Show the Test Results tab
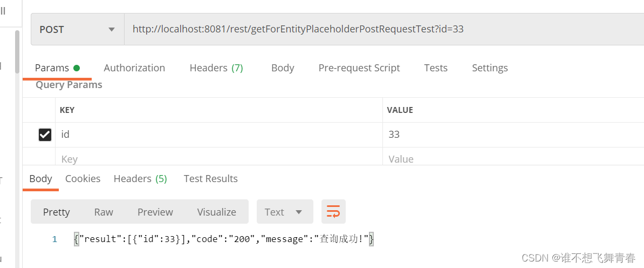 pyautogui.click(x=211, y=179)
